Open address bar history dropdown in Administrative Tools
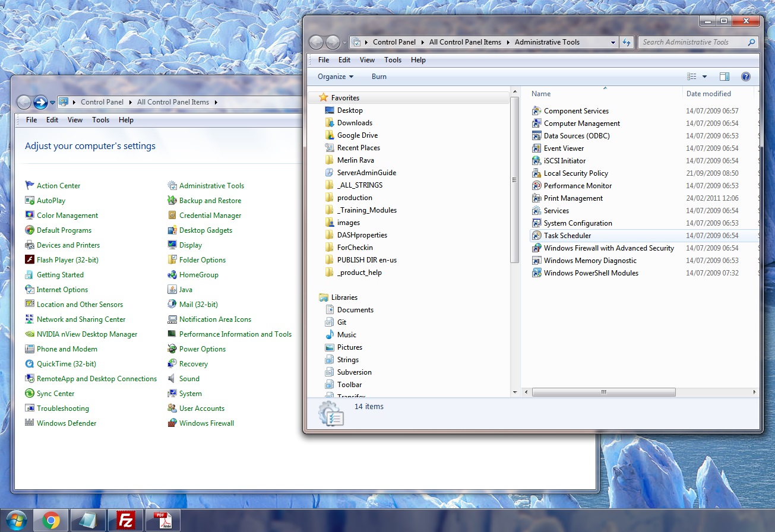Viewport: 775px width, 532px height. click(x=613, y=42)
